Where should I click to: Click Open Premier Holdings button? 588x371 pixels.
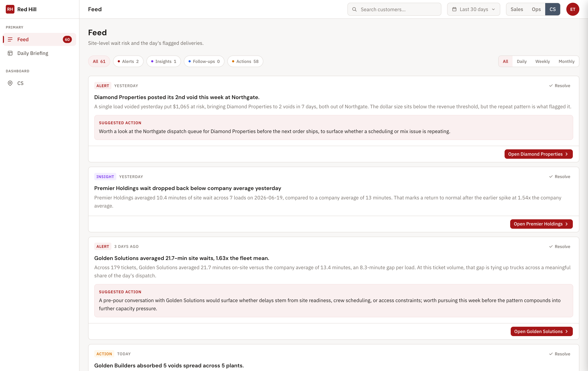541,224
